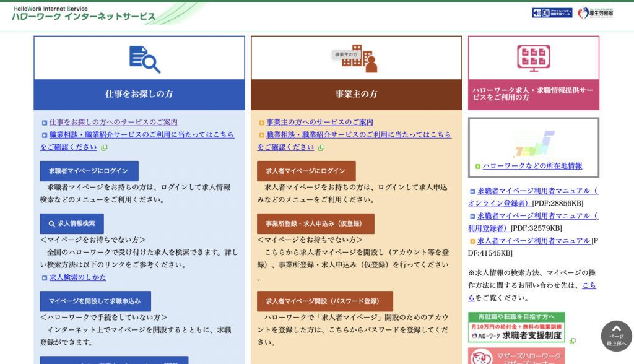Click the [PDF:28856KB] size text

pyautogui.click(x=558, y=204)
